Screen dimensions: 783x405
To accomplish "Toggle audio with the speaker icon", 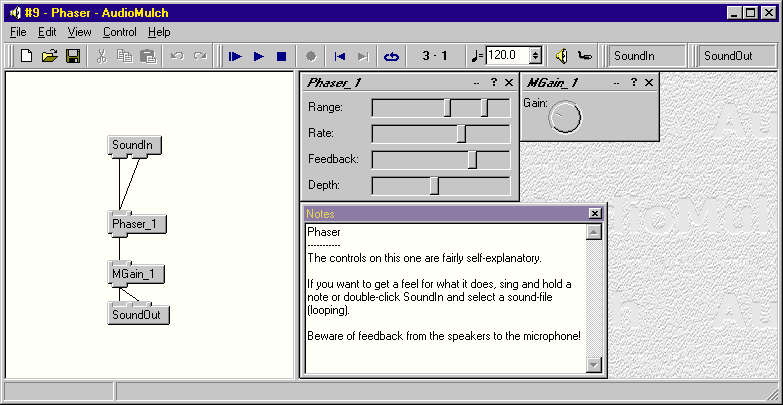I will 562,56.
